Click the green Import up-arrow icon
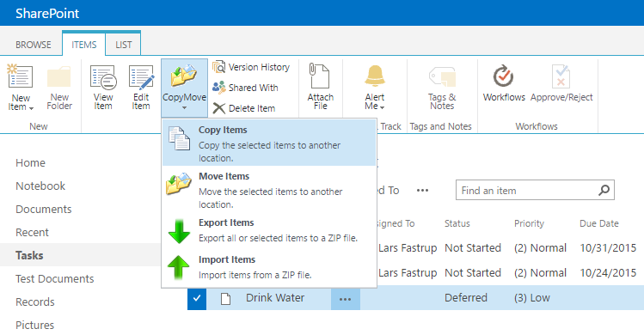 click(x=179, y=267)
